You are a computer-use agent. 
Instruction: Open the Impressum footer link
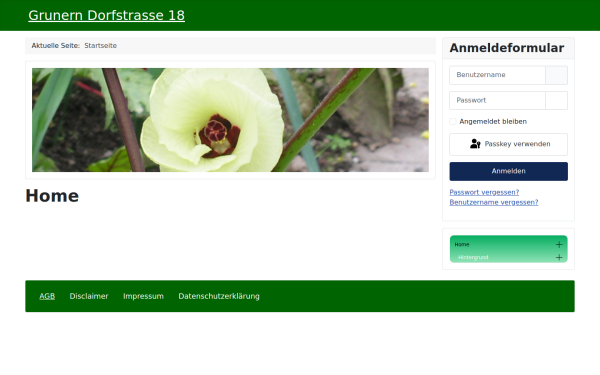pyautogui.click(x=143, y=296)
